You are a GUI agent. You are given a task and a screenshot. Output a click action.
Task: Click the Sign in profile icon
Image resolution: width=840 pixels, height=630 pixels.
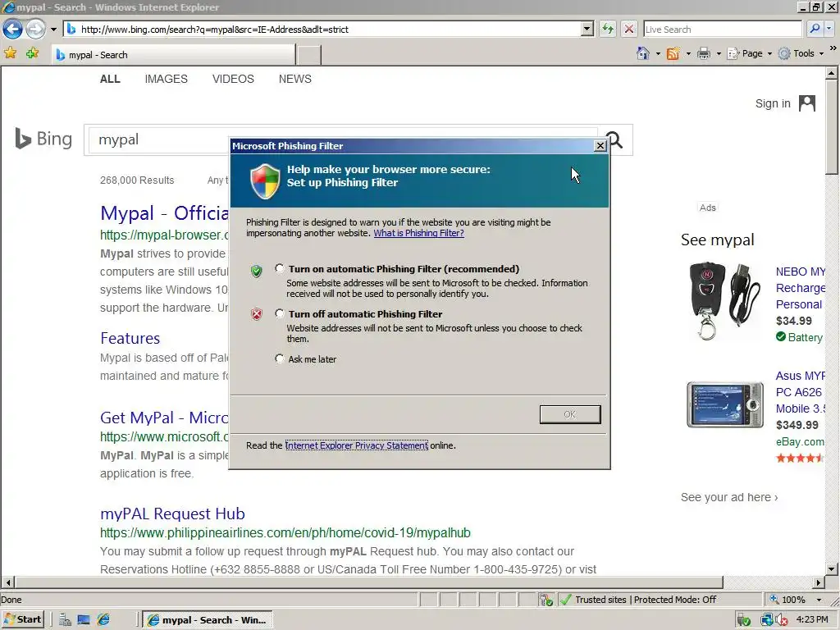coord(807,103)
